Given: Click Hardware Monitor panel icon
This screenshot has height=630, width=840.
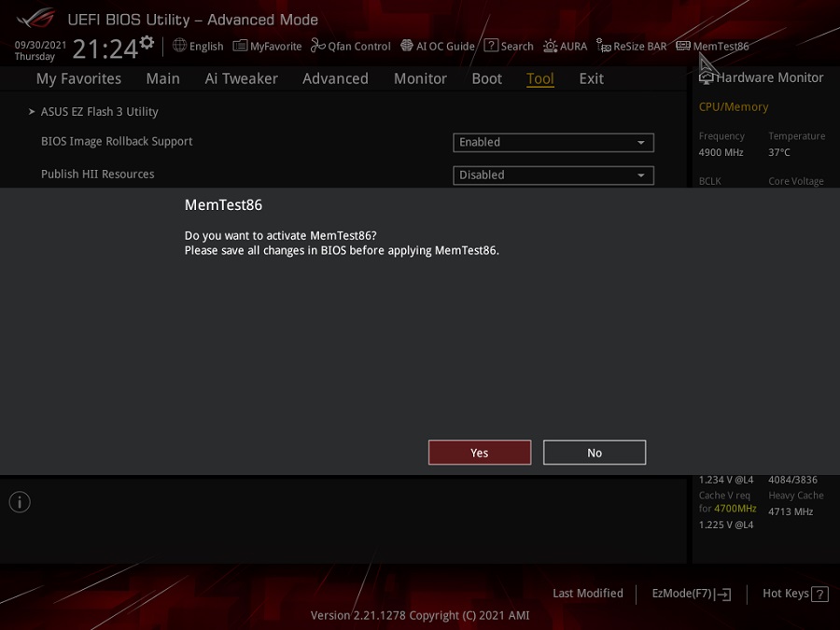Looking at the screenshot, I should point(707,78).
